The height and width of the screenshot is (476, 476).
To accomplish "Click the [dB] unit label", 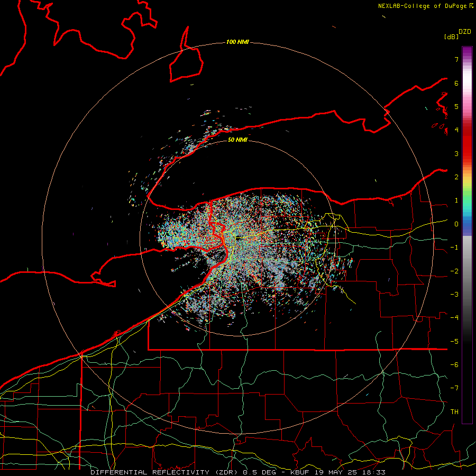I will point(451,36).
